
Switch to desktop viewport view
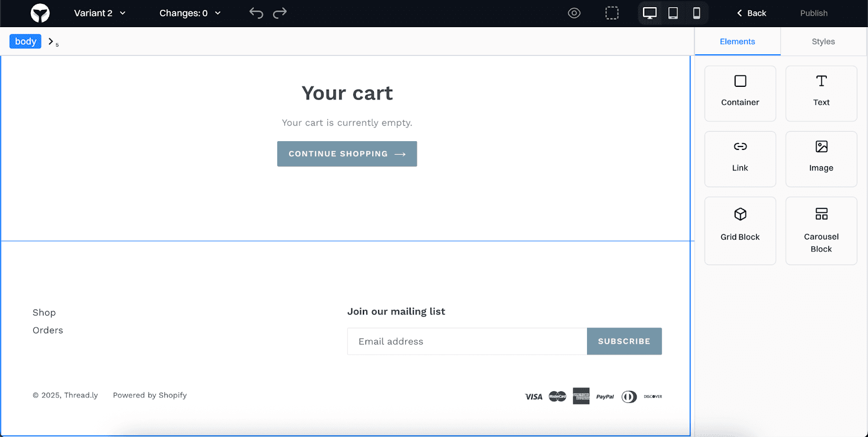tap(649, 13)
